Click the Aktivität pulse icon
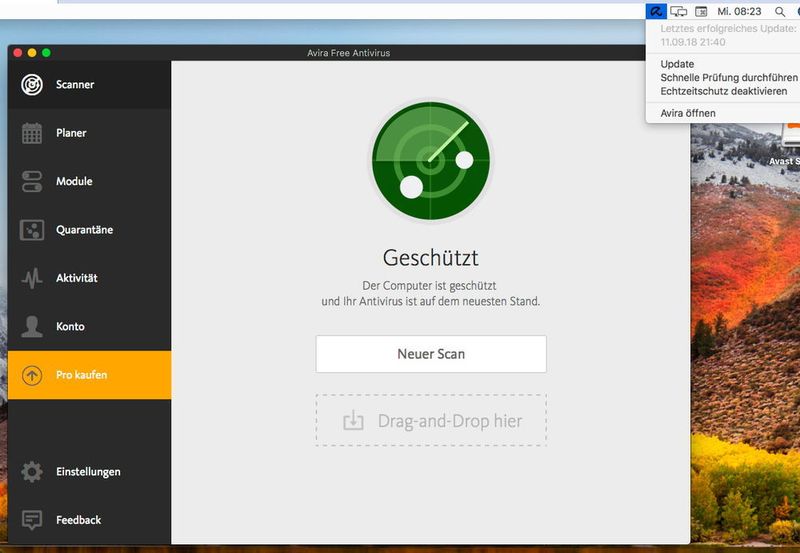Screen dimensions: 800x553 [32, 279]
